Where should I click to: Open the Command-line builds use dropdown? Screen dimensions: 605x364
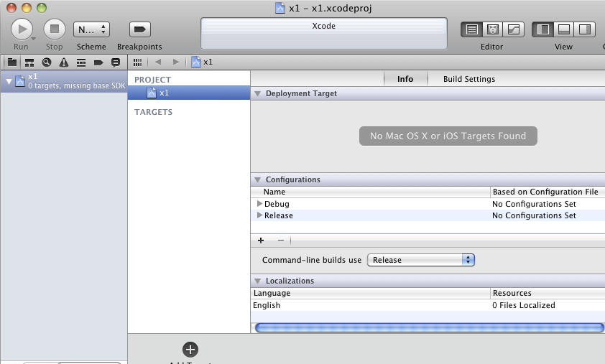[421, 260]
